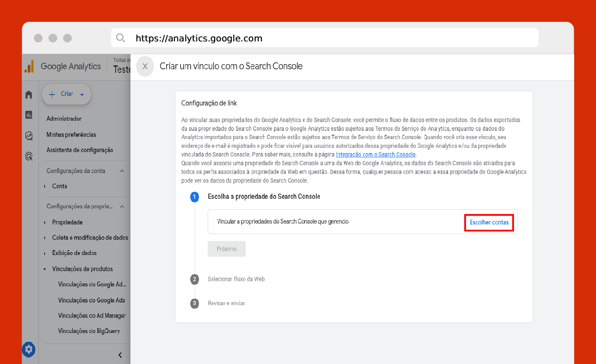Image resolution: width=596 pixels, height=364 pixels.
Task: Expand Coleta e modificação de dados
Action: coord(45,238)
